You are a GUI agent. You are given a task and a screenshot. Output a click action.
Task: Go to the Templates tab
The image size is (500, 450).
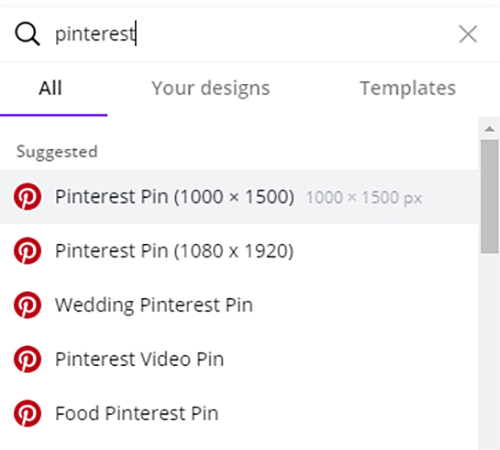pos(408,88)
